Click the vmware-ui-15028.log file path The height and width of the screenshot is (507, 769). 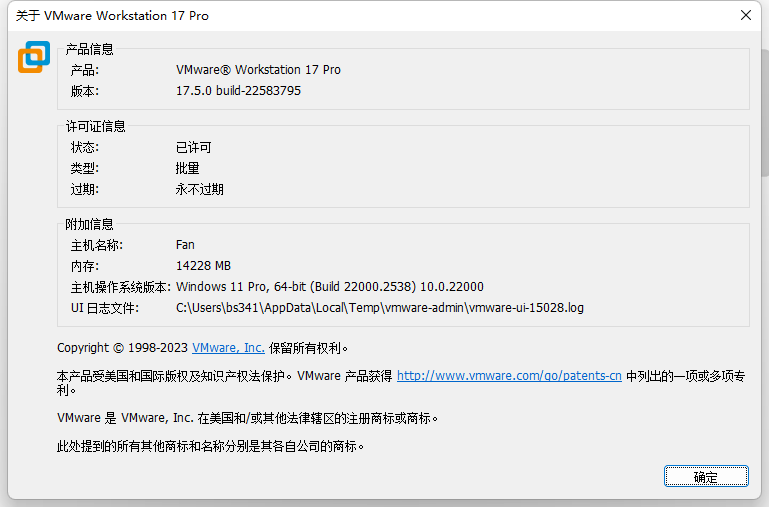click(380, 308)
